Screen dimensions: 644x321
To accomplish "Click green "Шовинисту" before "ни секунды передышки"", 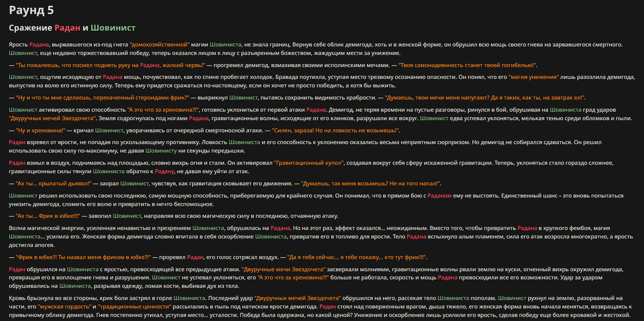I will 161,151.
